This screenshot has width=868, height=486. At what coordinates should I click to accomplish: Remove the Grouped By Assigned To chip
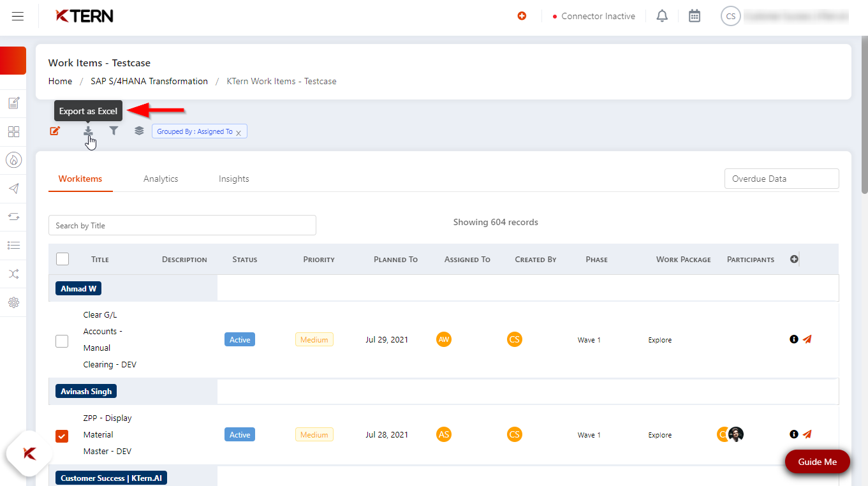tap(239, 133)
